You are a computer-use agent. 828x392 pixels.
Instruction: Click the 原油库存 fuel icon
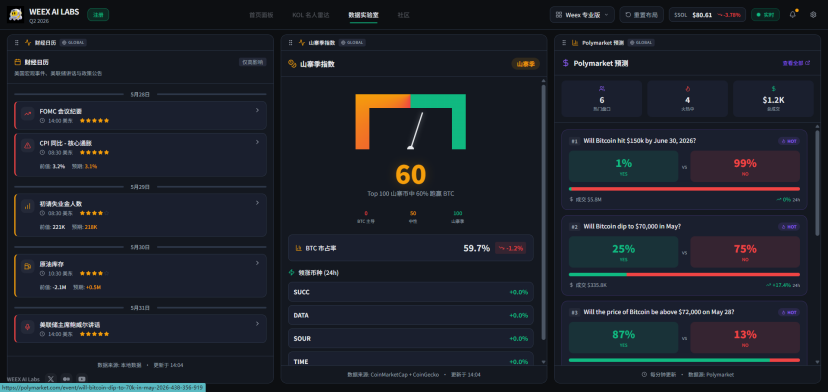tap(27, 267)
